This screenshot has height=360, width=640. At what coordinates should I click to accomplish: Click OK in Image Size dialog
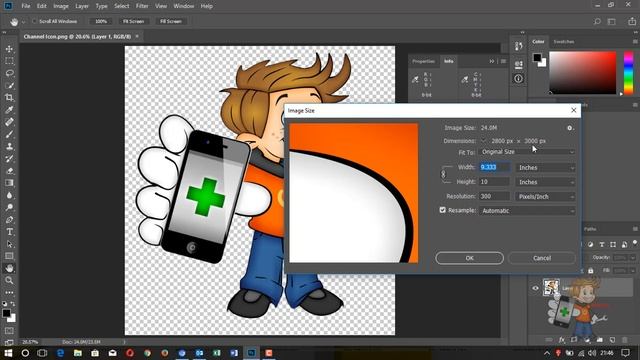[x=469, y=258]
